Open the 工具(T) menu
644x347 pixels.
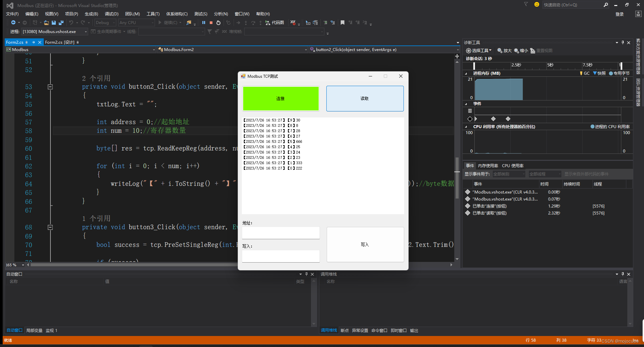coord(153,14)
